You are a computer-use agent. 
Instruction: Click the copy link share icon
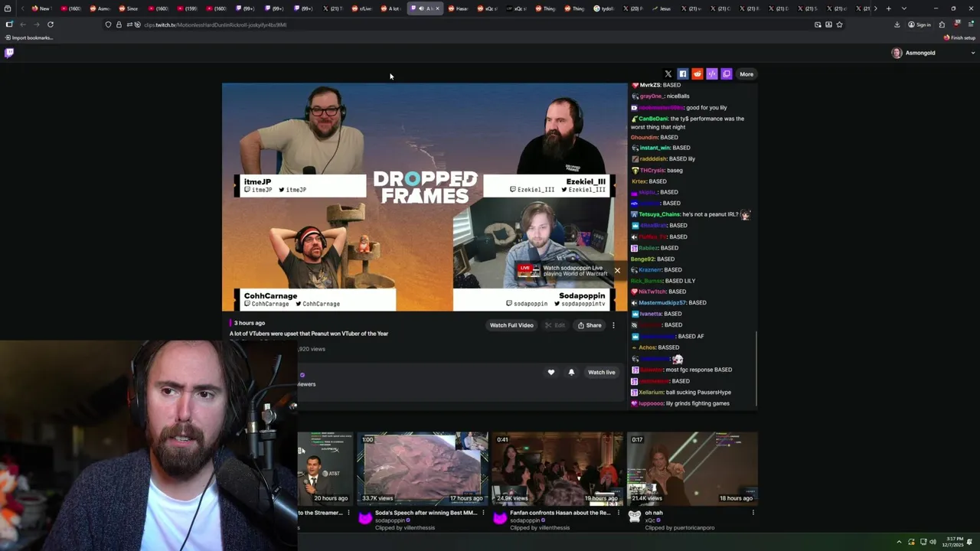tap(727, 74)
